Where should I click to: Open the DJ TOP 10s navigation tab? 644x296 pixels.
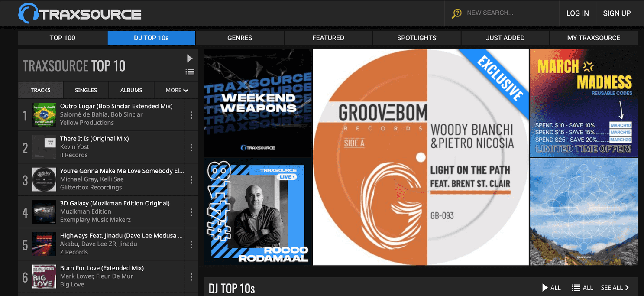[x=151, y=38]
